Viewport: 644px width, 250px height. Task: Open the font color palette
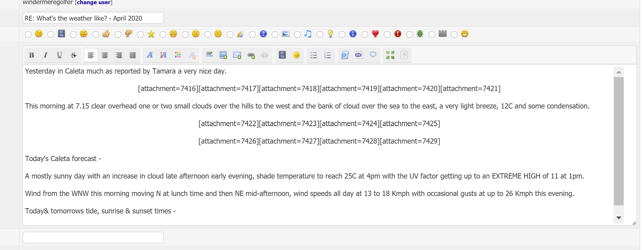coord(178,55)
